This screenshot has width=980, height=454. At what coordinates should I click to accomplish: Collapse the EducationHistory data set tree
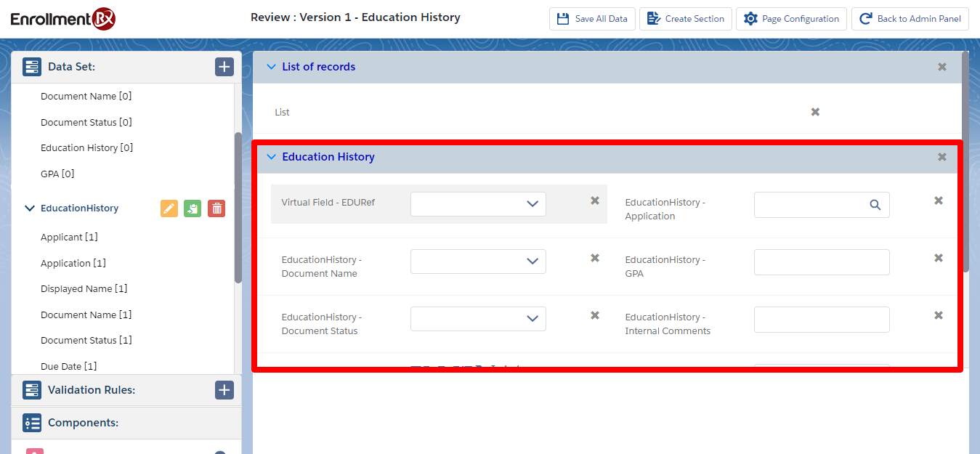(30, 208)
